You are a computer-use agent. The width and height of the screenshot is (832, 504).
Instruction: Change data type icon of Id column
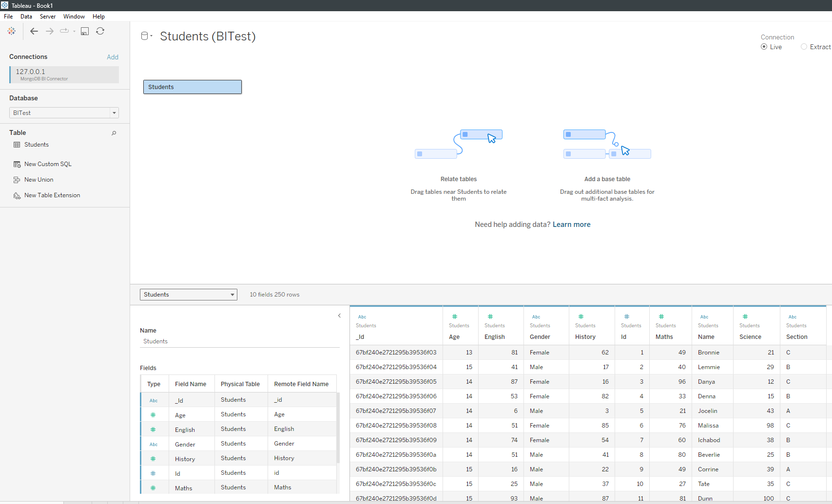[x=627, y=317]
